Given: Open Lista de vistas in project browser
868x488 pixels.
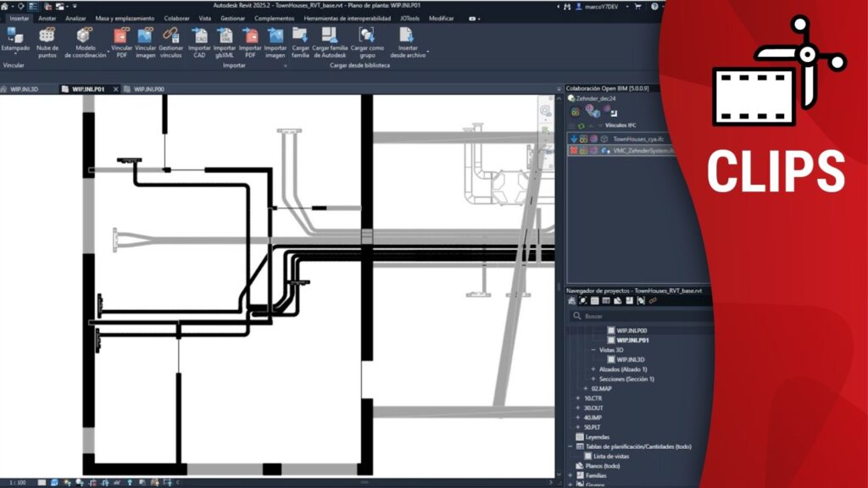Looking at the screenshot, I should [x=611, y=456].
